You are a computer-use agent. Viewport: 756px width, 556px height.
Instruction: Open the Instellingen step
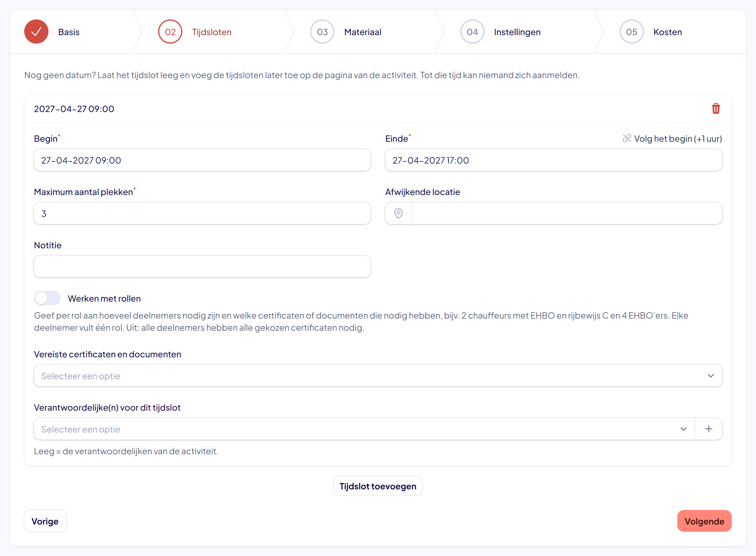(x=517, y=32)
